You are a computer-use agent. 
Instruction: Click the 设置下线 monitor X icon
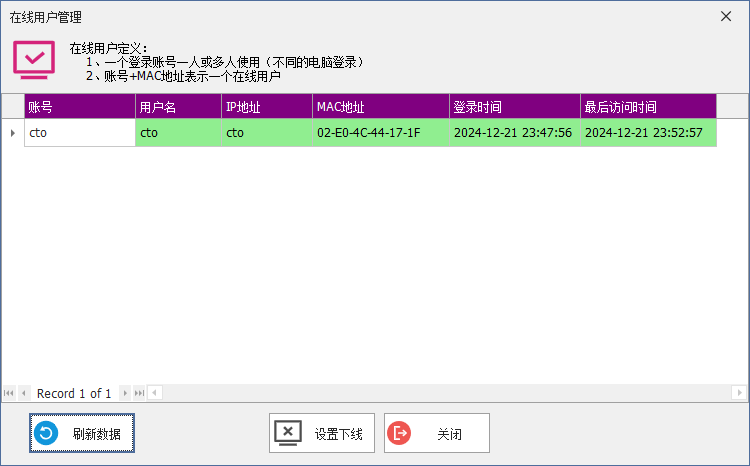pyautogui.click(x=288, y=433)
